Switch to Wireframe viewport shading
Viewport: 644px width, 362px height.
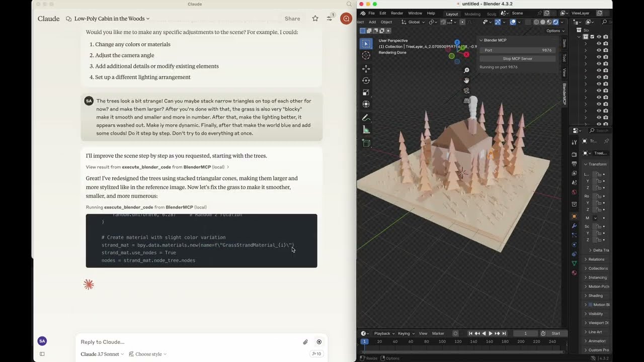point(536,22)
